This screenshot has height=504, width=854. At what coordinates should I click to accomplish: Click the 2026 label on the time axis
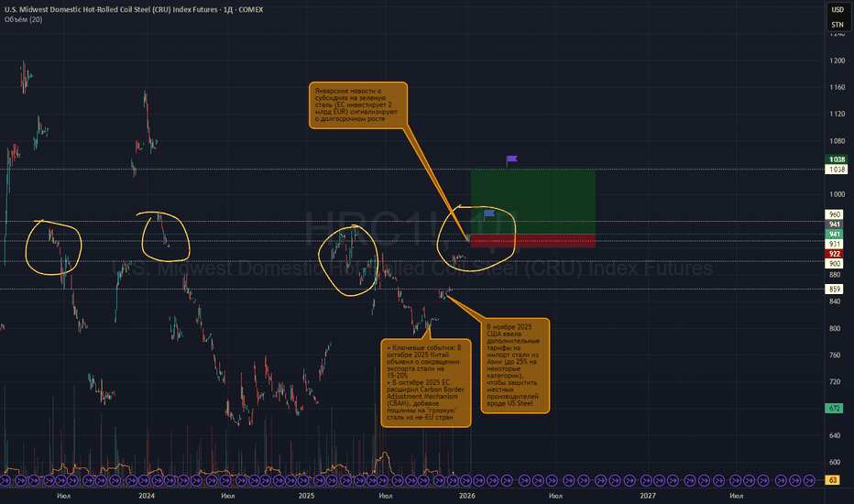pyautogui.click(x=467, y=495)
